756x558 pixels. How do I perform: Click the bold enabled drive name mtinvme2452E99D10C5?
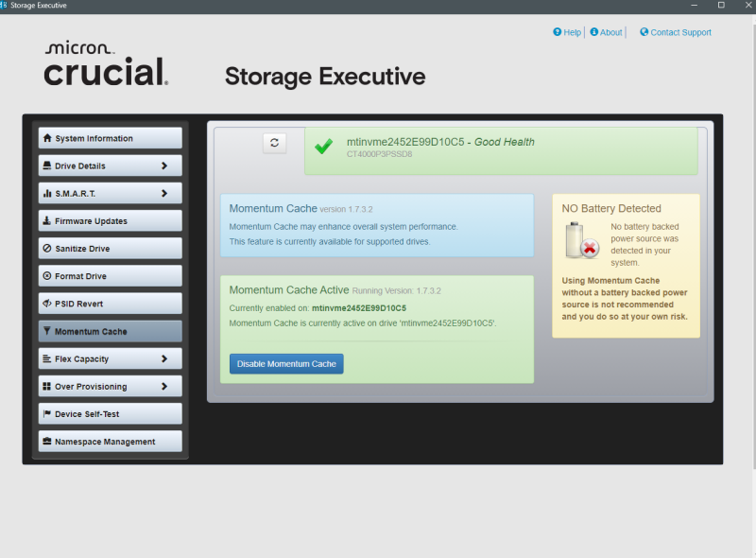click(x=359, y=308)
